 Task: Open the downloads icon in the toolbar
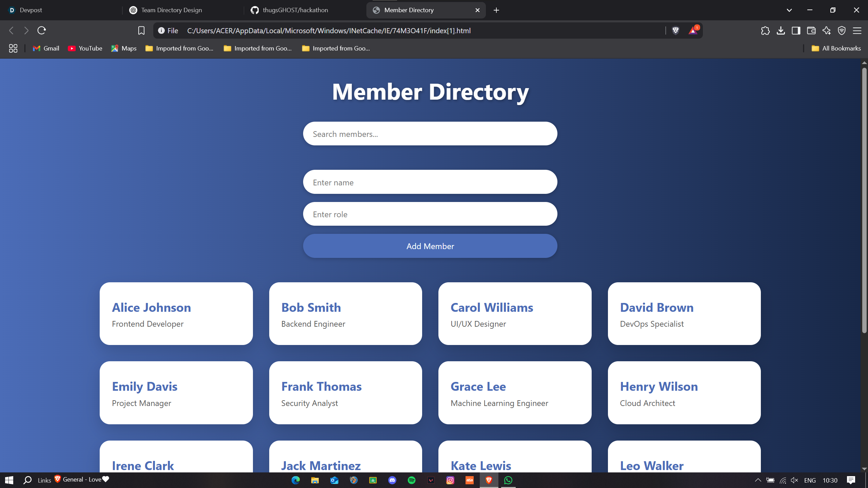click(x=781, y=30)
